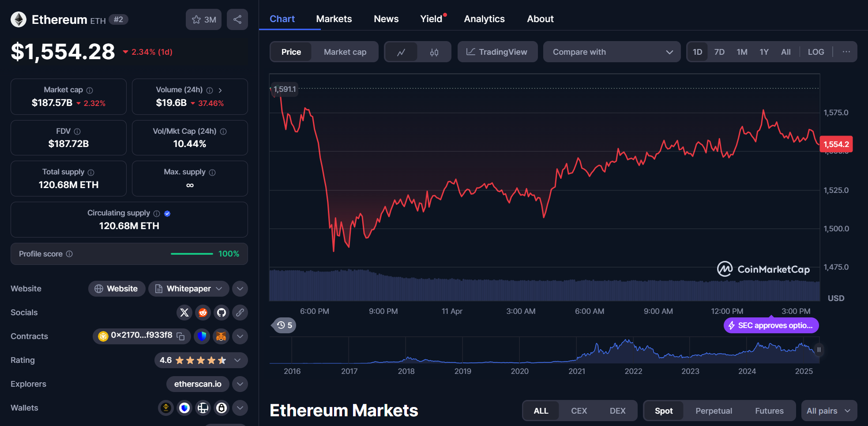Image resolution: width=868 pixels, height=426 pixels.
Task: Switch to the Markets tab
Action: [x=334, y=19]
